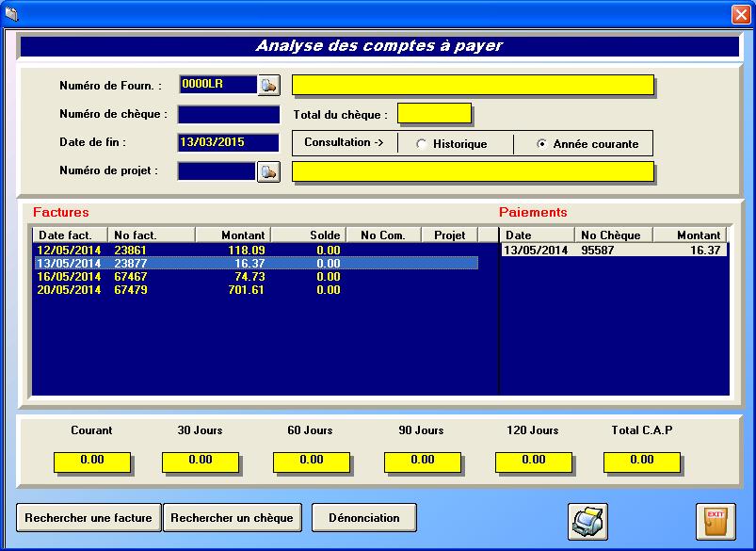The width and height of the screenshot is (756, 551).
Task: Click the supplier number lookup icon
Action: (x=269, y=86)
